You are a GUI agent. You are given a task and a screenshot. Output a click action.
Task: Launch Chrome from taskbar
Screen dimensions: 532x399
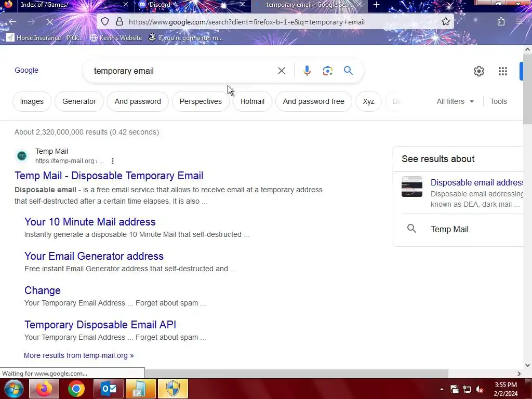(76, 389)
